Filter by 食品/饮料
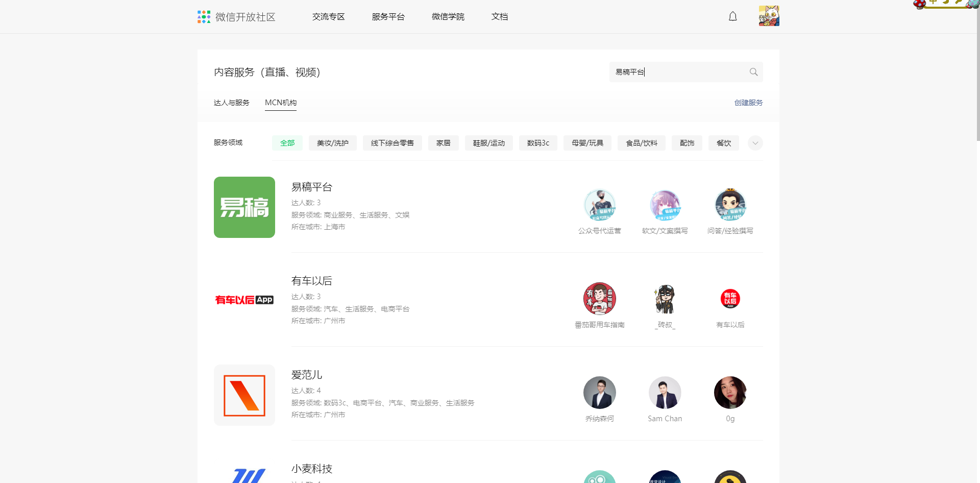980x483 pixels. [642, 143]
